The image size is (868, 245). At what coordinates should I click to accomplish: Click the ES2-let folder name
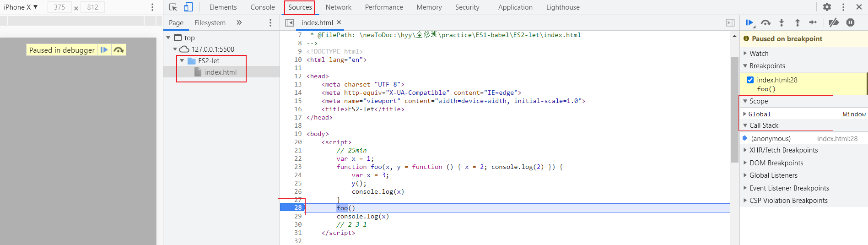[x=209, y=60]
